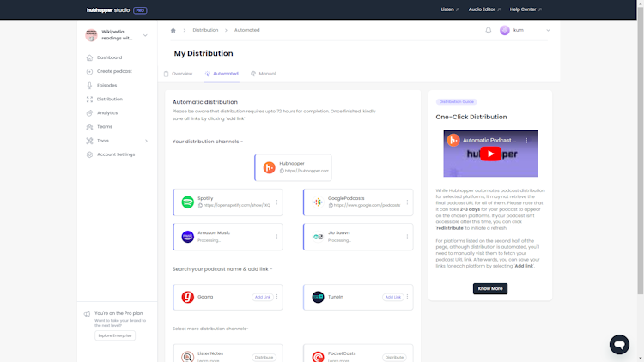
Task: Click the TuneIn logo
Action: (x=318, y=297)
